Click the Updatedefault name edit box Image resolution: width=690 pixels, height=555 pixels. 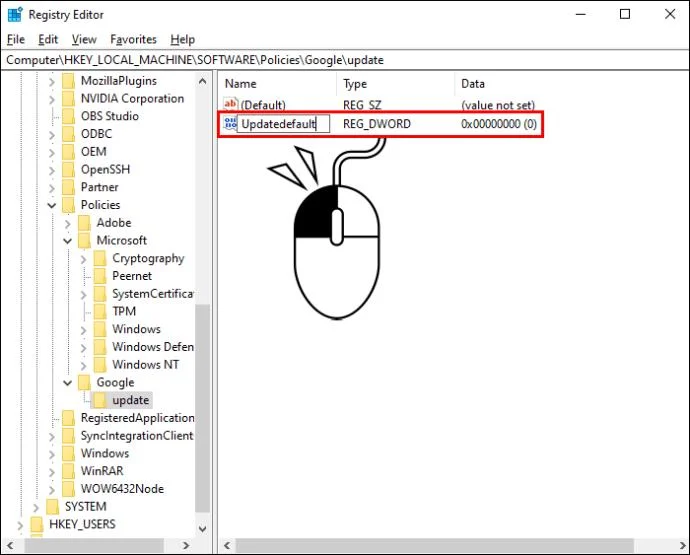(x=283, y=124)
